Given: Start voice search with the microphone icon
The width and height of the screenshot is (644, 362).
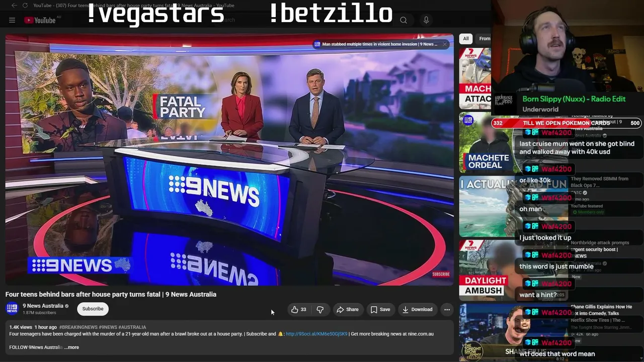Looking at the screenshot, I should (x=426, y=20).
